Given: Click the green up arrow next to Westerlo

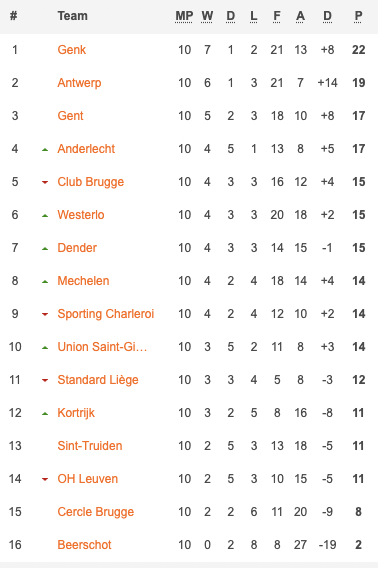Looking at the screenshot, I should pos(45,216).
